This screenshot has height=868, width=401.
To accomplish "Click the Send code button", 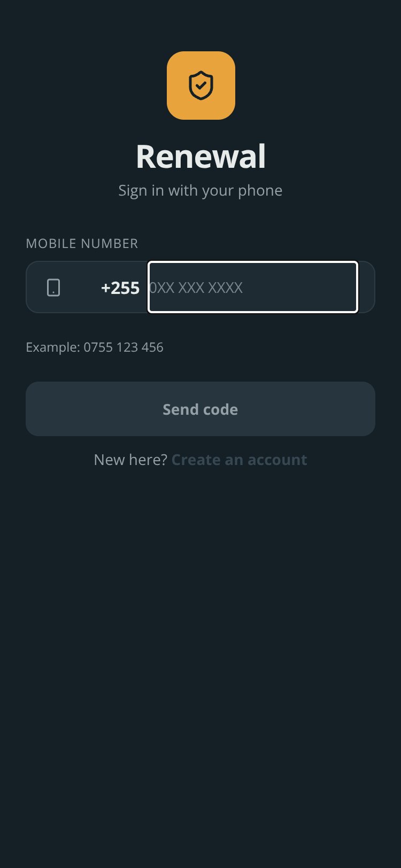I will pyautogui.click(x=200, y=409).
